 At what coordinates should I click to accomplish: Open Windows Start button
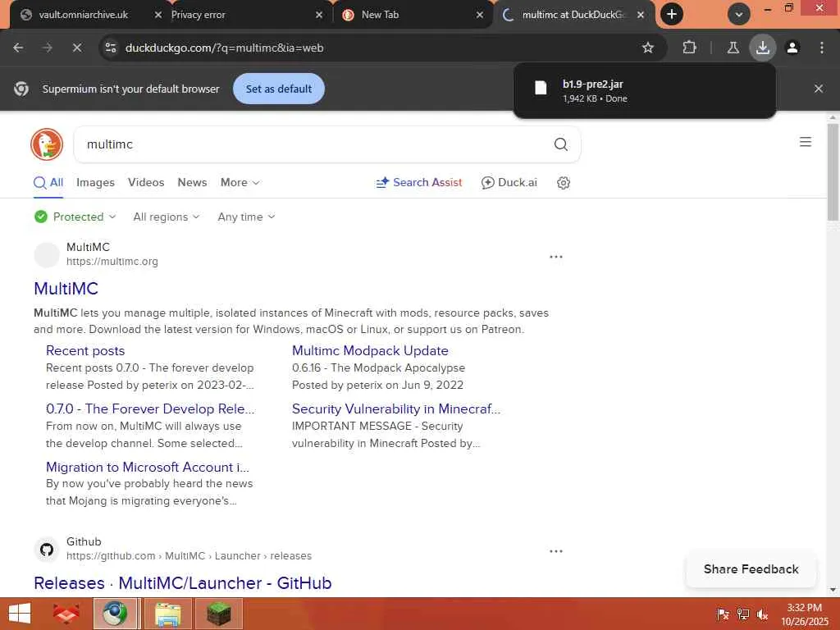[x=20, y=614]
